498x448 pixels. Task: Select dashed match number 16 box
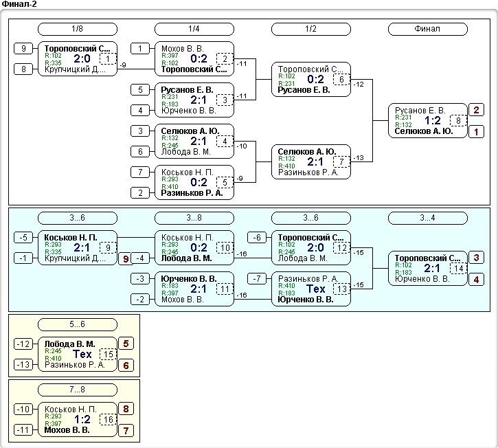108,419
